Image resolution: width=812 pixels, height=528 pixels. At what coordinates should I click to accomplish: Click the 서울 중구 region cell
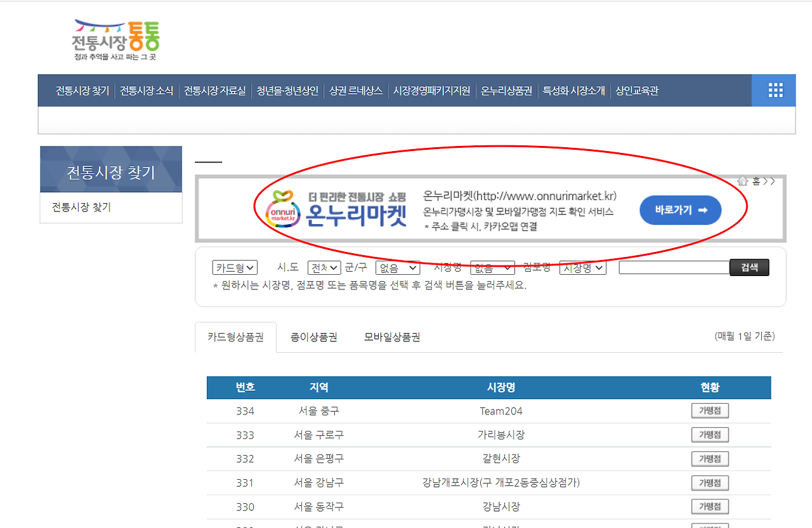click(318, 411)
